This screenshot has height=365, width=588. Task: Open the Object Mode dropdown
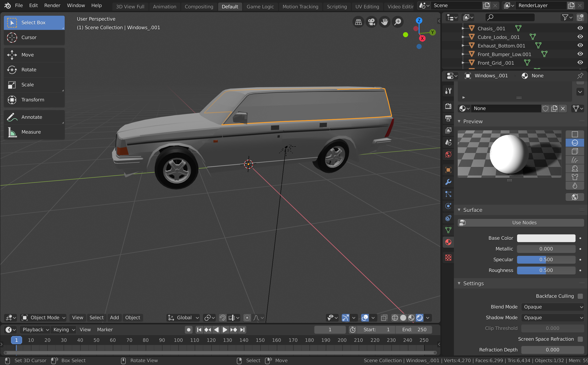(x=43, y=318)
